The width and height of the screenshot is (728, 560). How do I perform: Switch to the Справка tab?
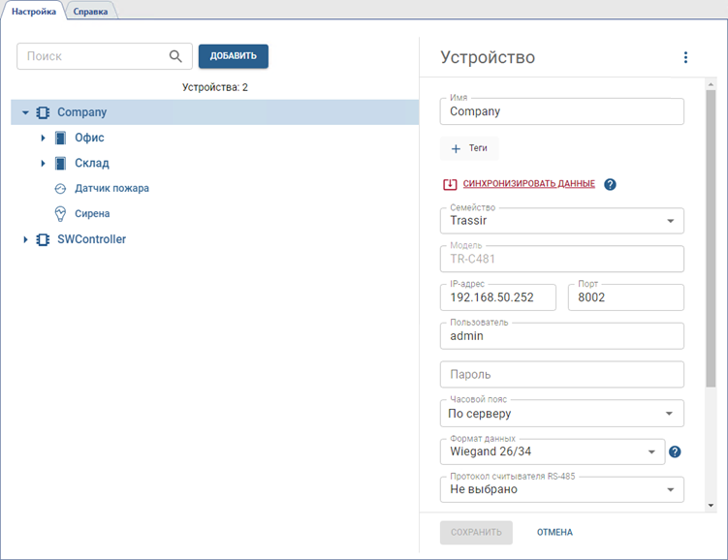pos(90,12)
